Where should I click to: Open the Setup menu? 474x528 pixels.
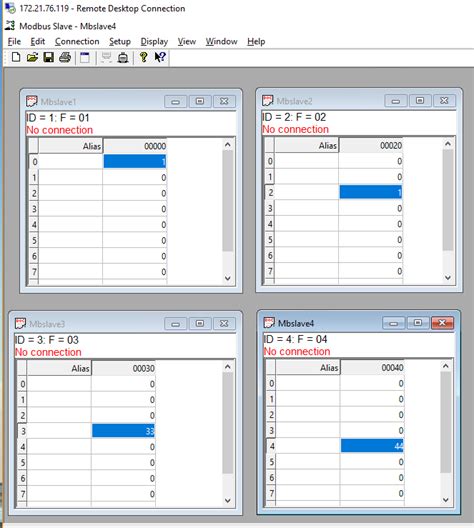(120, 41)
